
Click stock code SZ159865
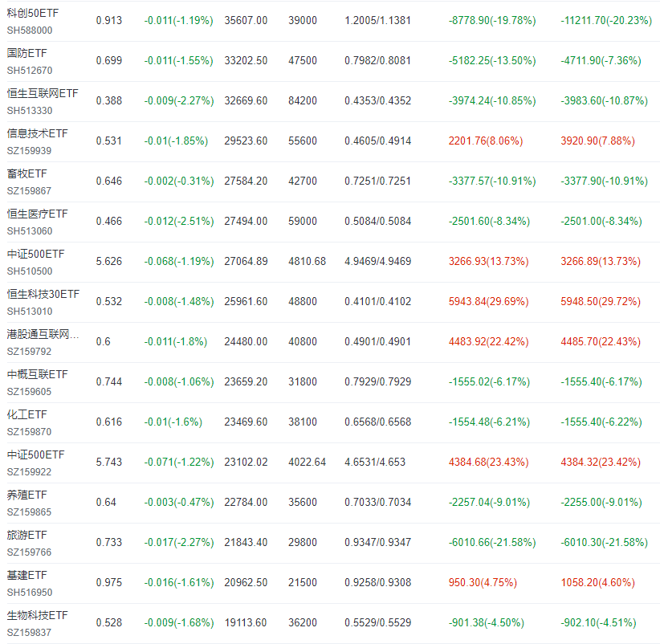pyautogui.click(x=29, y=512)
